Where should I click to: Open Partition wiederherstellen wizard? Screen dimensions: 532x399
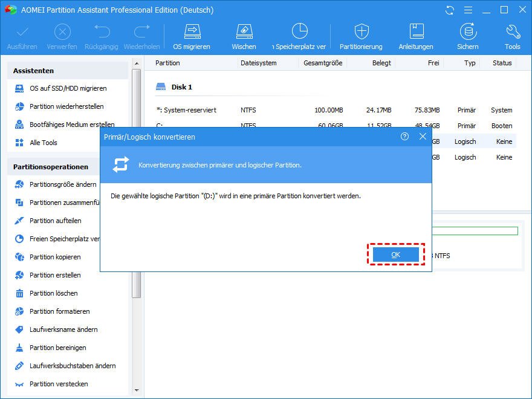pyautogui.click(x=67, y=106)
